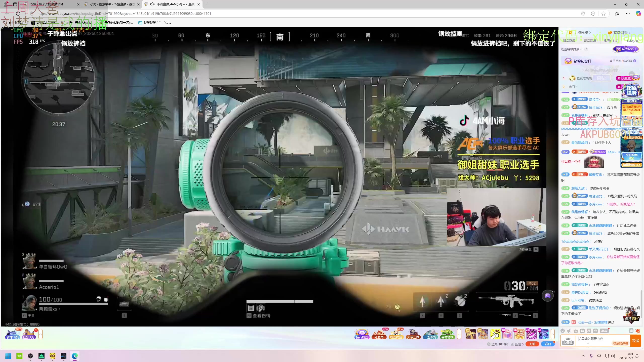The width and height of the screenshot is (644, 362).
Task: Expand the left activity panel arrow
Action: click(x=41, y=334)
